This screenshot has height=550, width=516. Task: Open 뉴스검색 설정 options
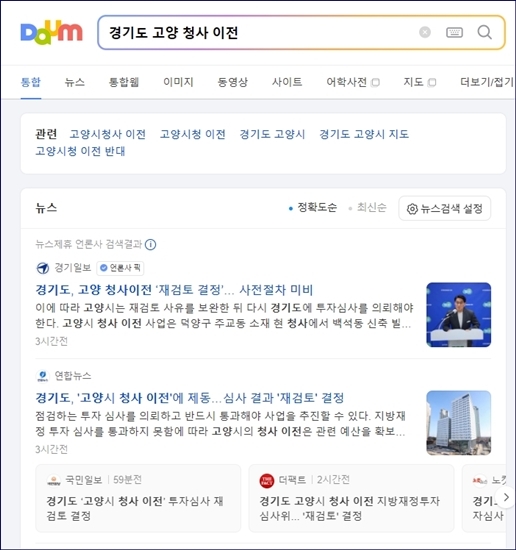pyautogui.click(x=444, y=209)
